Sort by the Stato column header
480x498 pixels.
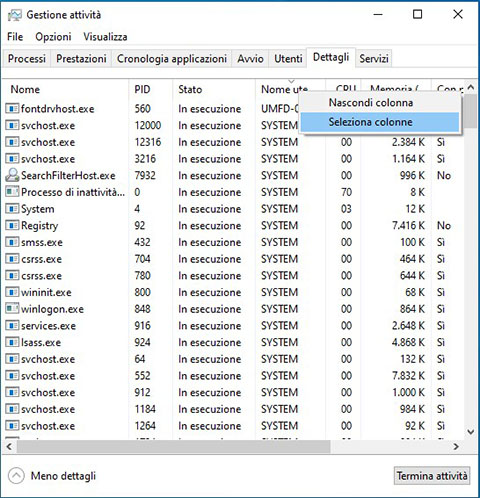(214, 89)
